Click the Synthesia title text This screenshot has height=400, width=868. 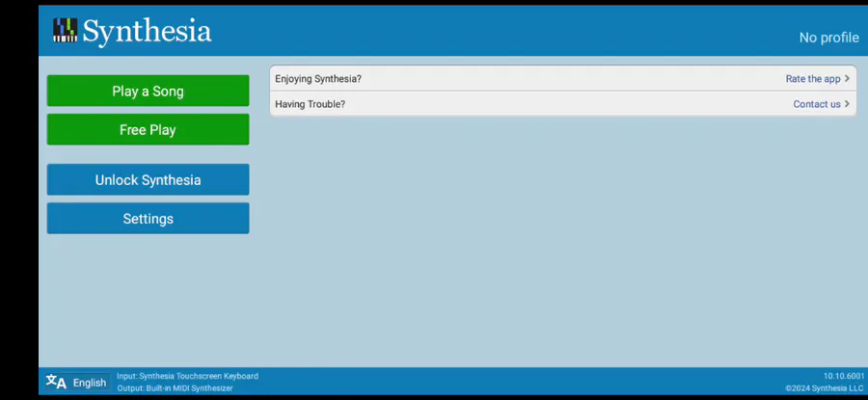(x=147, y=32)
